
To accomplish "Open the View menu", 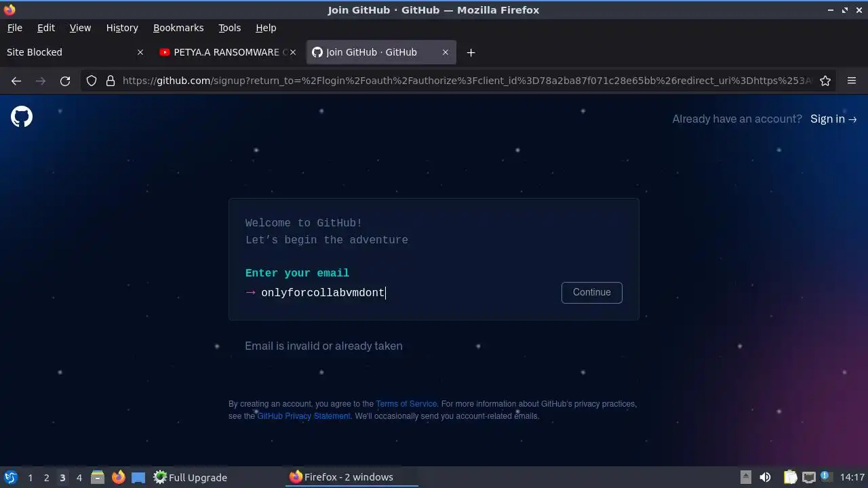I will pos(80,28).
